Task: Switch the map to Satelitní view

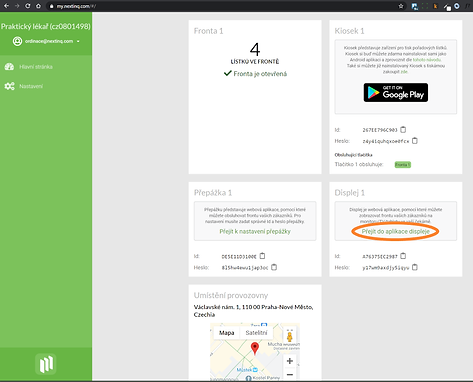Action: click(256, 333)
